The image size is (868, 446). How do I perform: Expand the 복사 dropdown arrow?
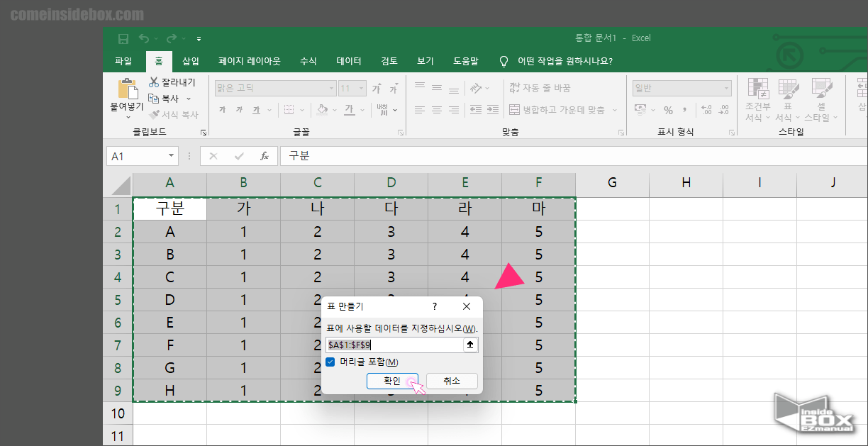pyautogui.click(x=189, y=99)
